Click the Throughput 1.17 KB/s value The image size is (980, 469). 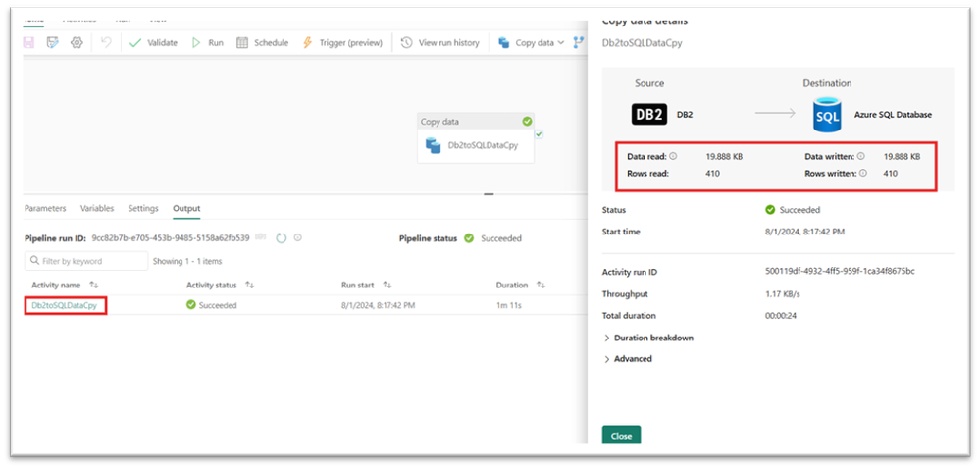781,294
